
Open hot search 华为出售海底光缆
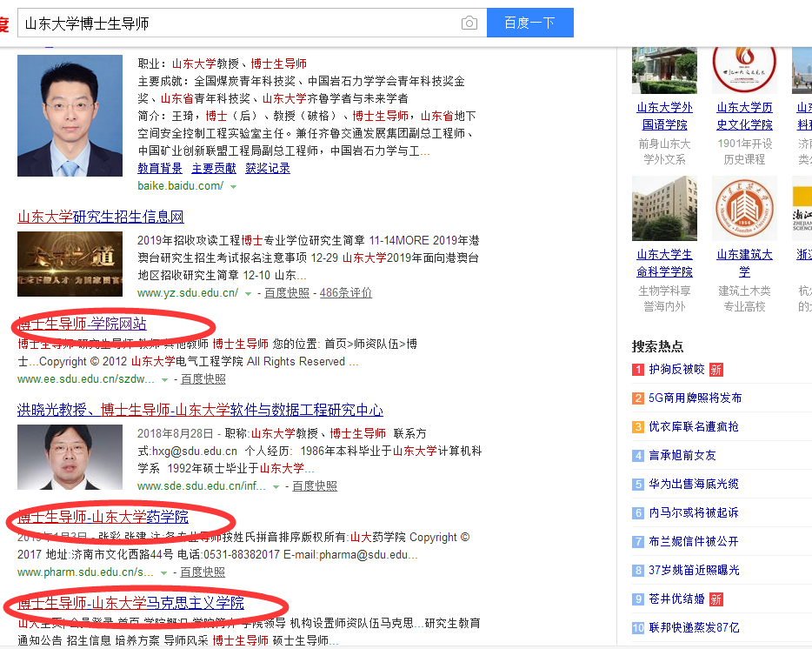[694, 484]
